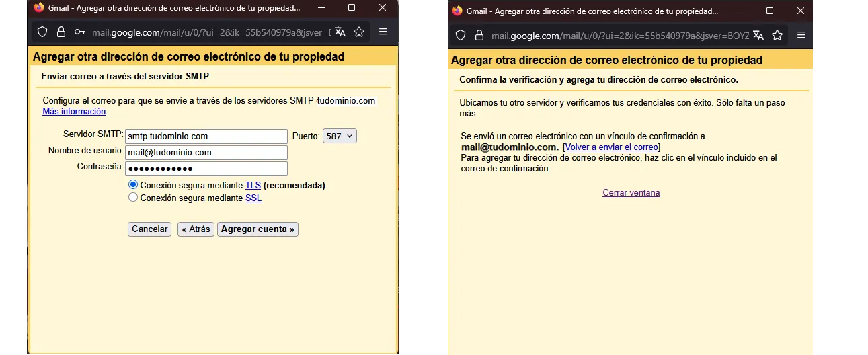Select secure connection via SSL radio button
868x355 pixels.
[x=133, y=198]
